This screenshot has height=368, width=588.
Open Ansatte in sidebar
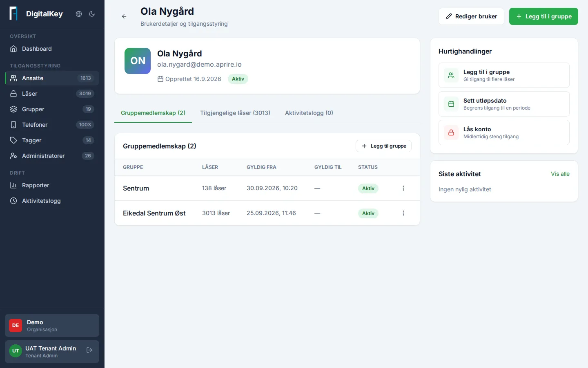52,78
